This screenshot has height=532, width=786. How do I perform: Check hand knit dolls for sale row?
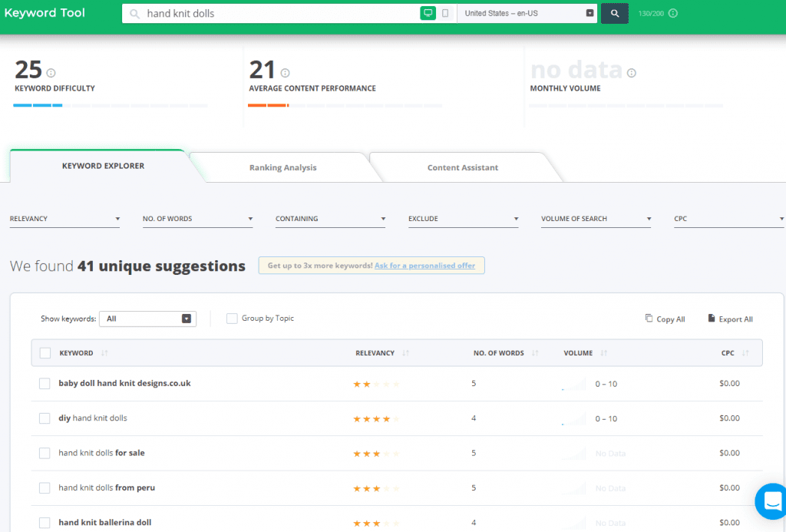(45, 453)
